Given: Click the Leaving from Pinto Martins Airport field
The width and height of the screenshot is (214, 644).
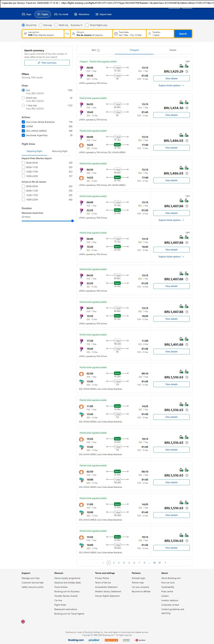Looking at the screenshot, I should tap(43, 34).
